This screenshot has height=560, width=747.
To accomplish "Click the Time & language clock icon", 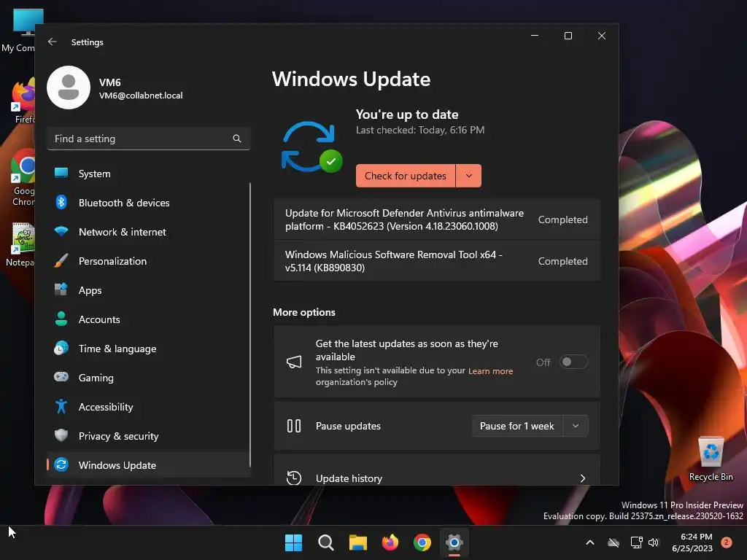I will [x=61, y=348].
